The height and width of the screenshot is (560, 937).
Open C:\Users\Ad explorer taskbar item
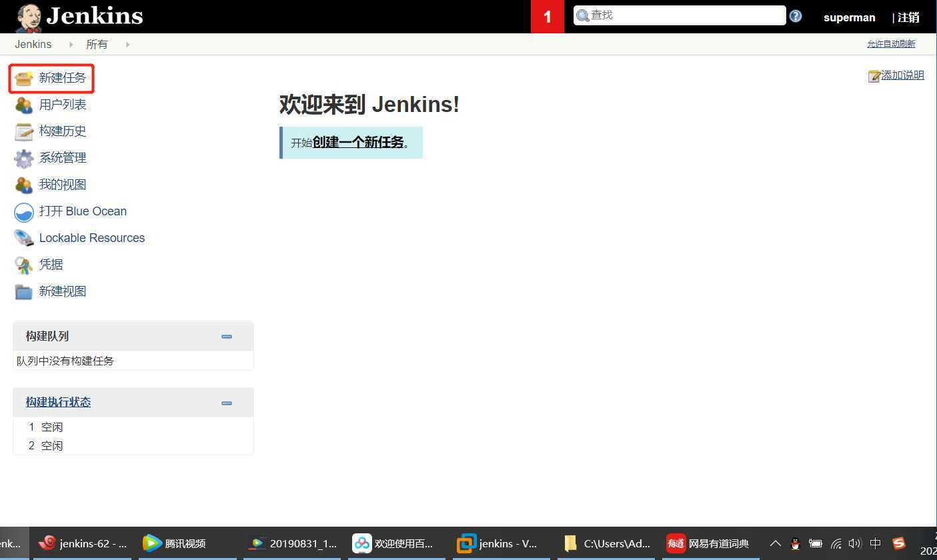pyautogui.click(x=607, y=543)
